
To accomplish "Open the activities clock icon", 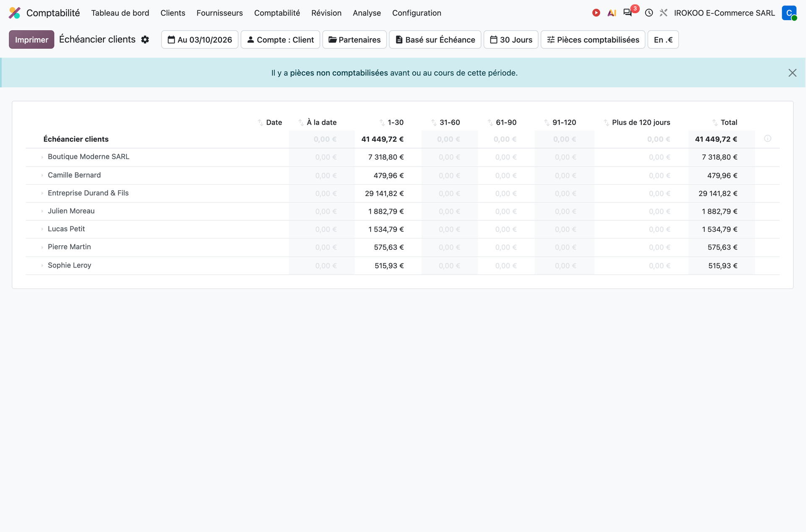I will point(649,13).
